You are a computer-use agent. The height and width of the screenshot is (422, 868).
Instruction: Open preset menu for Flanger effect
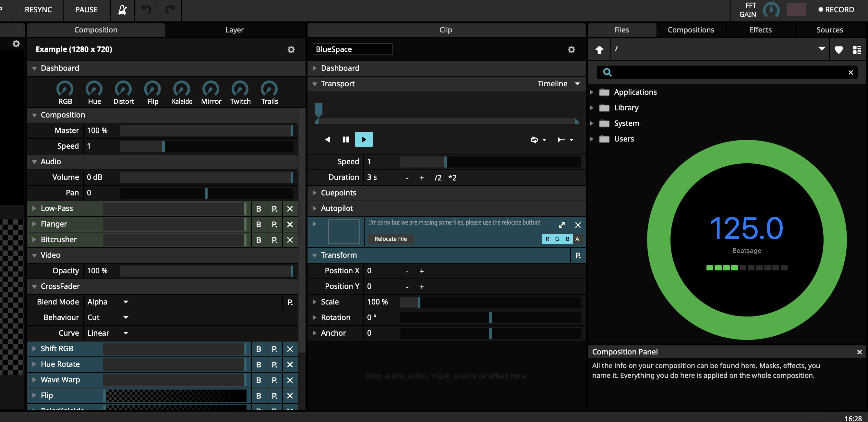pyautogui.click(x=275, y=224)
